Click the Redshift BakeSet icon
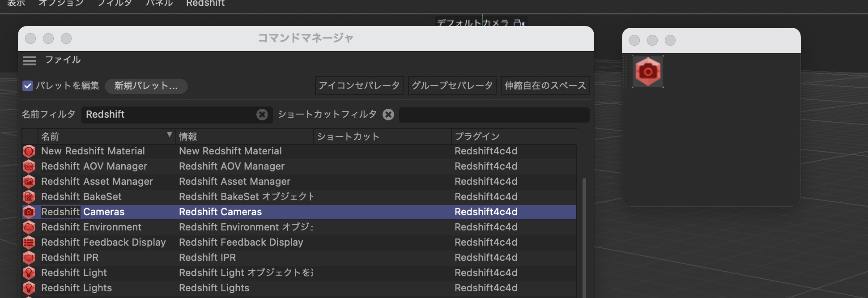The image size is (868, 298). pos(29,197)
